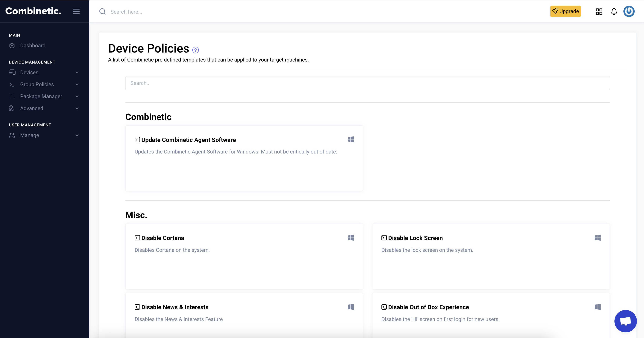The height and width of the screenshot is (338, 644).
Task: Open Disable Out of Box Experience policy
Action: coord(429,307)
